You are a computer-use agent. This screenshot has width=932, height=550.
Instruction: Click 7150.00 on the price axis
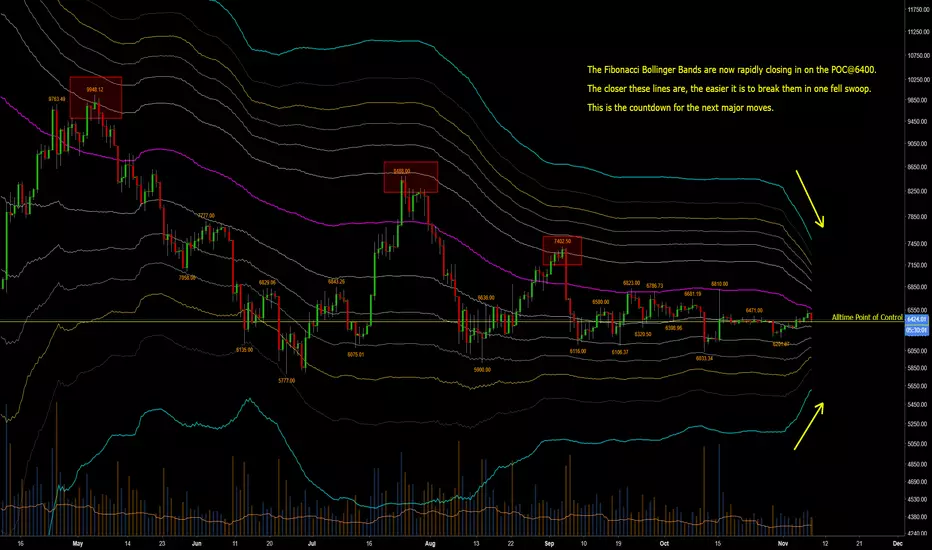pos(918,265)
